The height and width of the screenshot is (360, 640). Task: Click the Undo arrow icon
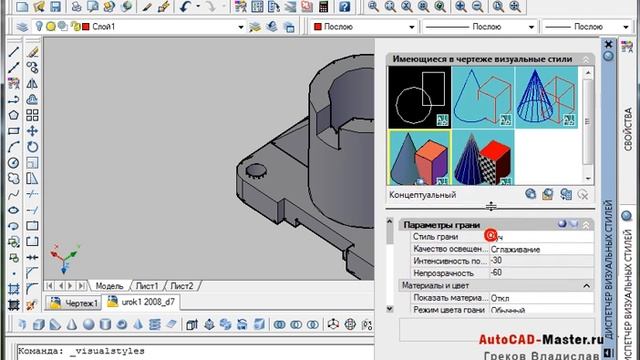185,6
